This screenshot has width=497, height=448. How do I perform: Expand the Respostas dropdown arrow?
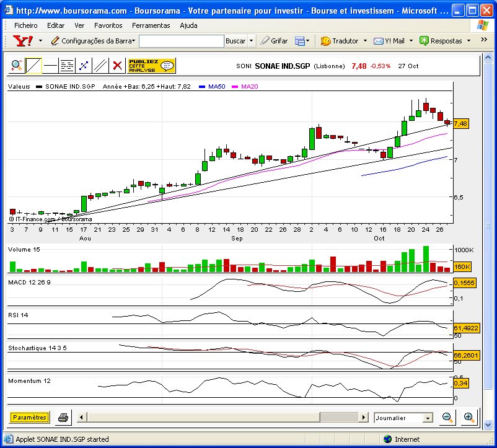[x=468, y=41]
